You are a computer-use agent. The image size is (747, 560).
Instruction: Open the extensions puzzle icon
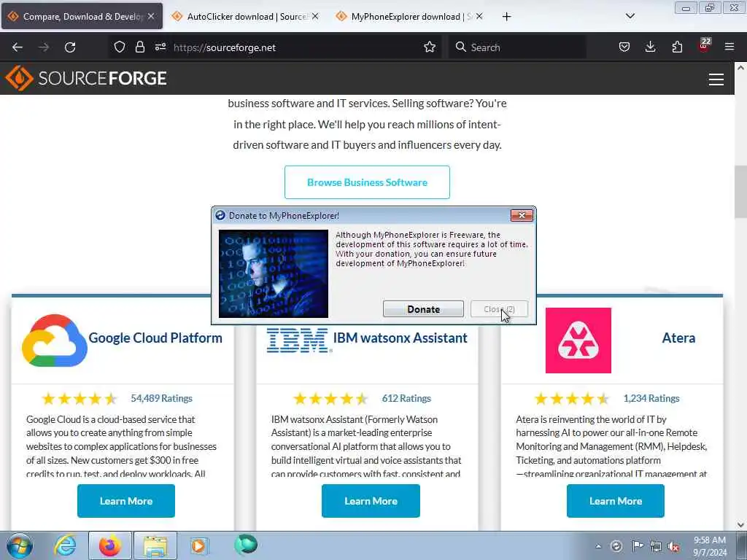click(677, 47)
